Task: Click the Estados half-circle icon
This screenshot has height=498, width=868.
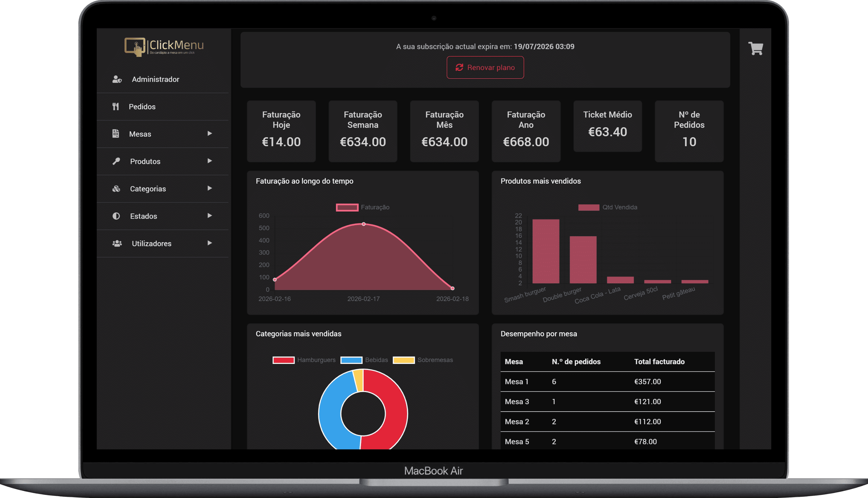Action: tap(116, 216)
